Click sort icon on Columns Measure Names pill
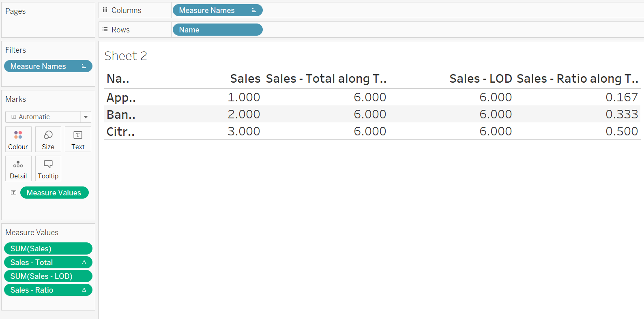This screenshot has width=644, height=319. click(254, 11)
